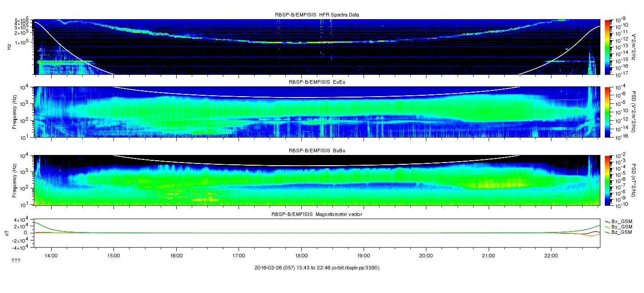Click the nT axis label of magnetometer
Viewport: 644px width, 293px height.
coord(8,233)
